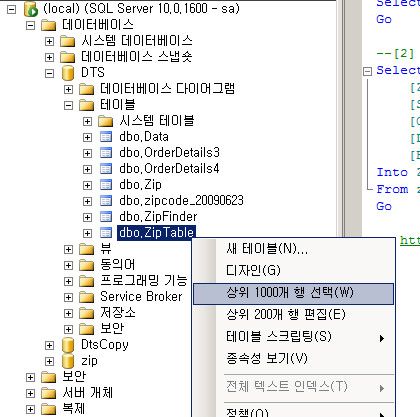Click the --[2] comment in query editor
Viewport: 420px width, 417px height.
point(395,54)
